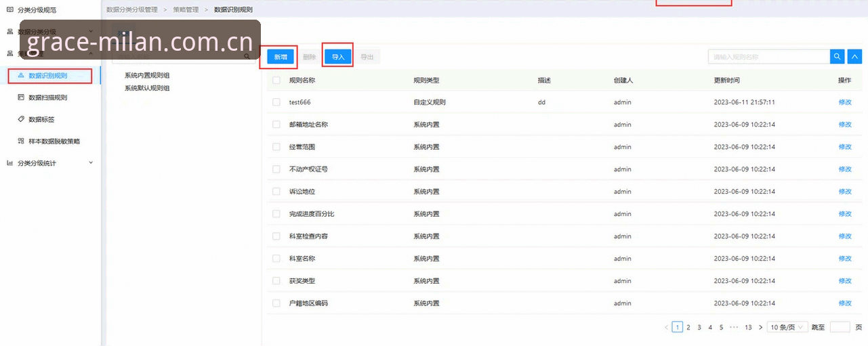Click the 获奖类型 rule name

302,281
